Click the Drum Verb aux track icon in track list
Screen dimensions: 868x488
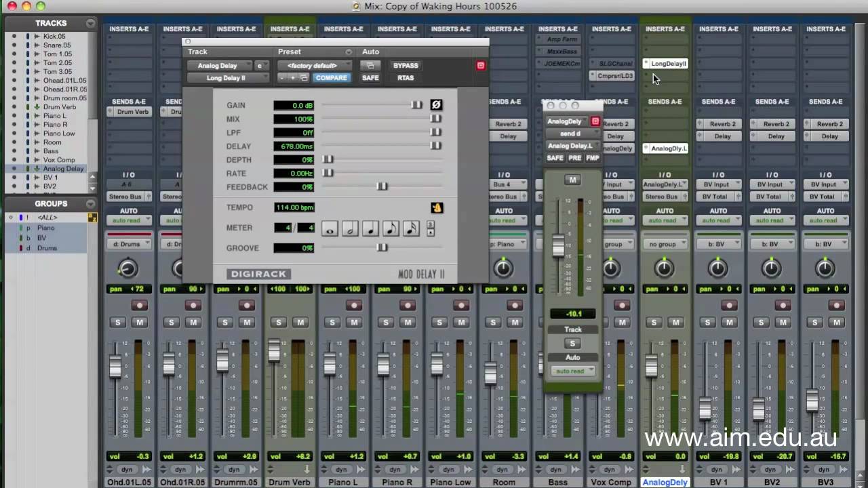pos(37,107)
